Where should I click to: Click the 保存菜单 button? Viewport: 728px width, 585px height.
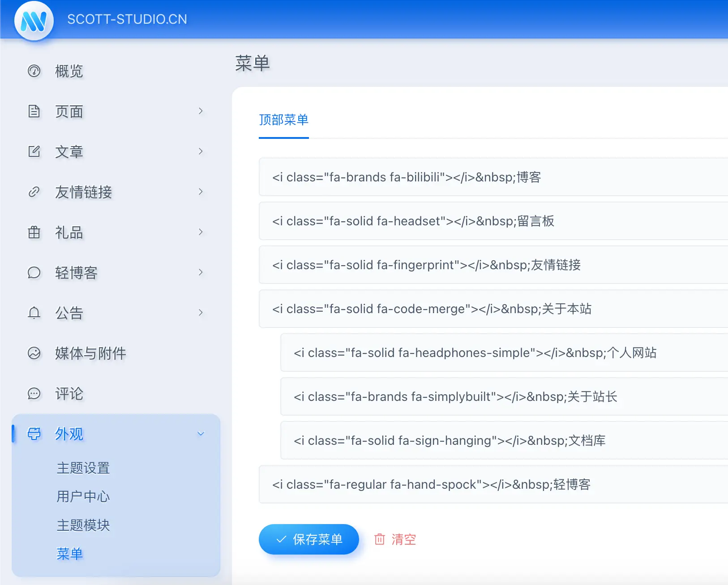click(x=308, y=539)
